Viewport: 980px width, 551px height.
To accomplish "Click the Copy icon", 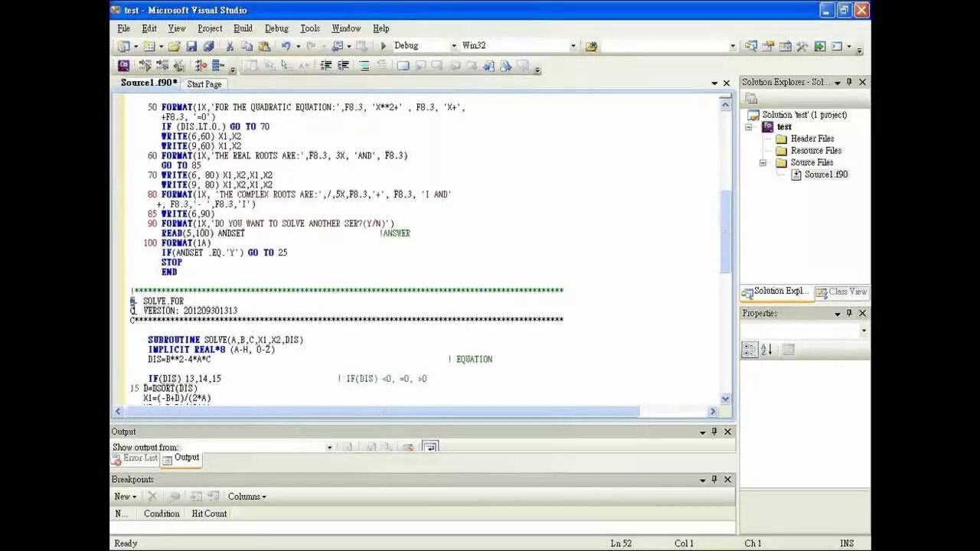I will click(247, 46).
